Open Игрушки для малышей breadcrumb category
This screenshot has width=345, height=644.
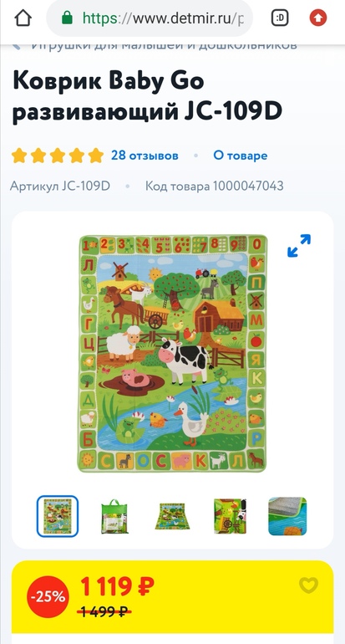pos(164,46)
